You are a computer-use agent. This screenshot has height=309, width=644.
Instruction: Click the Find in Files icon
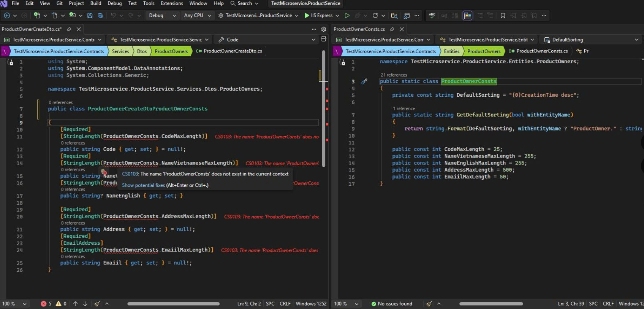coord(394,16)
